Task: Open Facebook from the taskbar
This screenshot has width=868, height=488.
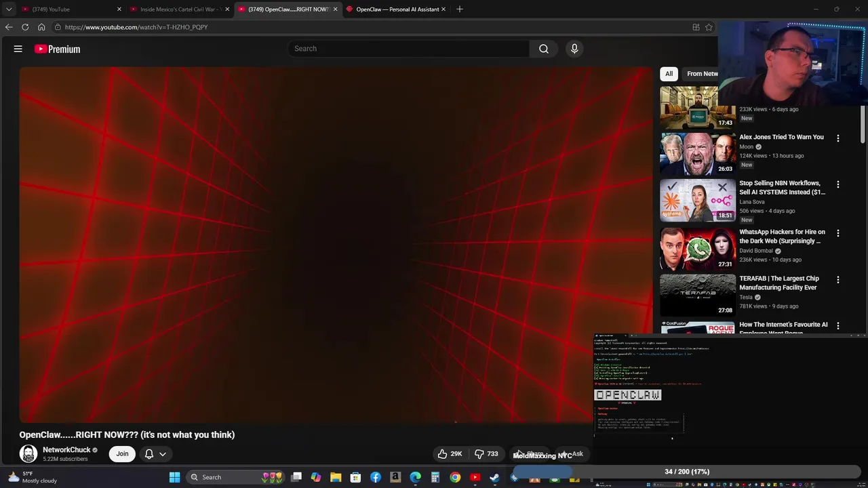Action: (x=376, y=477)
